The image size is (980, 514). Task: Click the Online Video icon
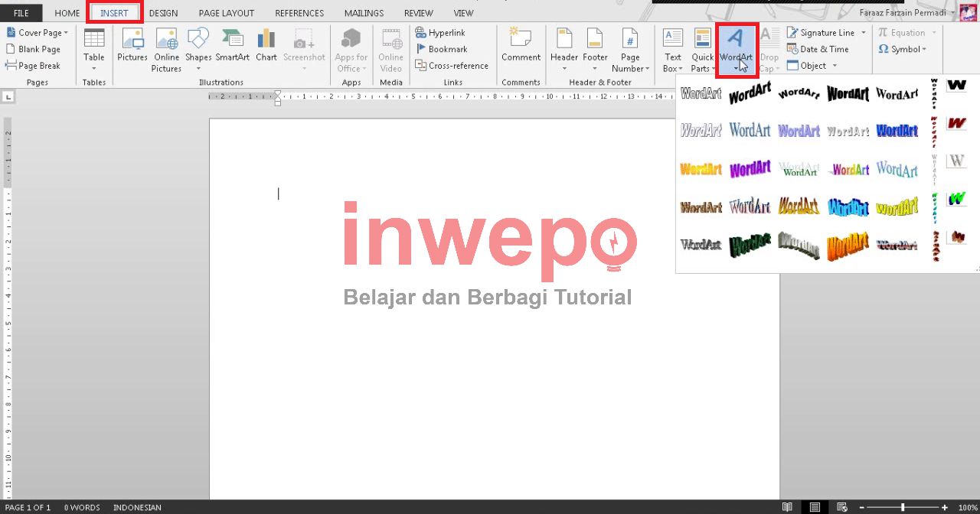tap(390, 50)
